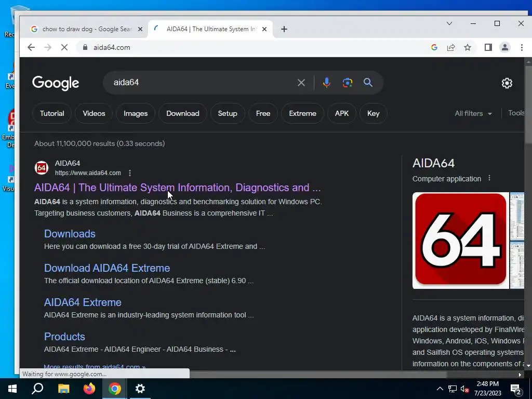532x399 pixels.
Task: Click the taskbar clock showing 2:48 PM
Action: pyautogui.click(x=487, y=389)
